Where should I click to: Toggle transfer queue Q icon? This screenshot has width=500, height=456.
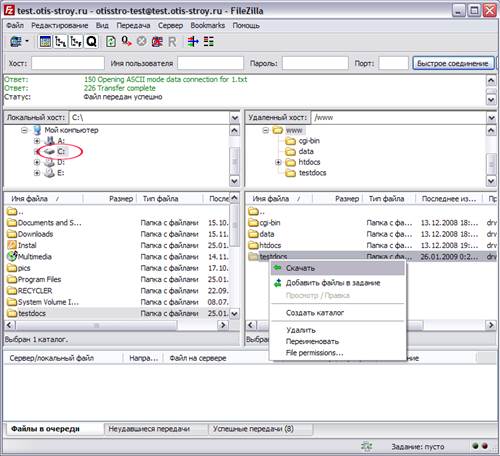(91, 42)
